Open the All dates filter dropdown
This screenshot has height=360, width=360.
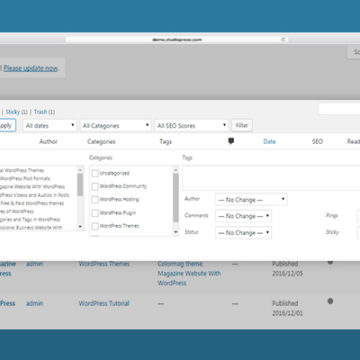click(50, 126)
